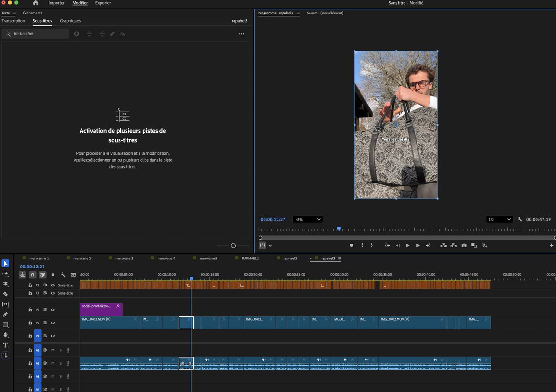Mute audio track A1

click(x=53, y=350)
